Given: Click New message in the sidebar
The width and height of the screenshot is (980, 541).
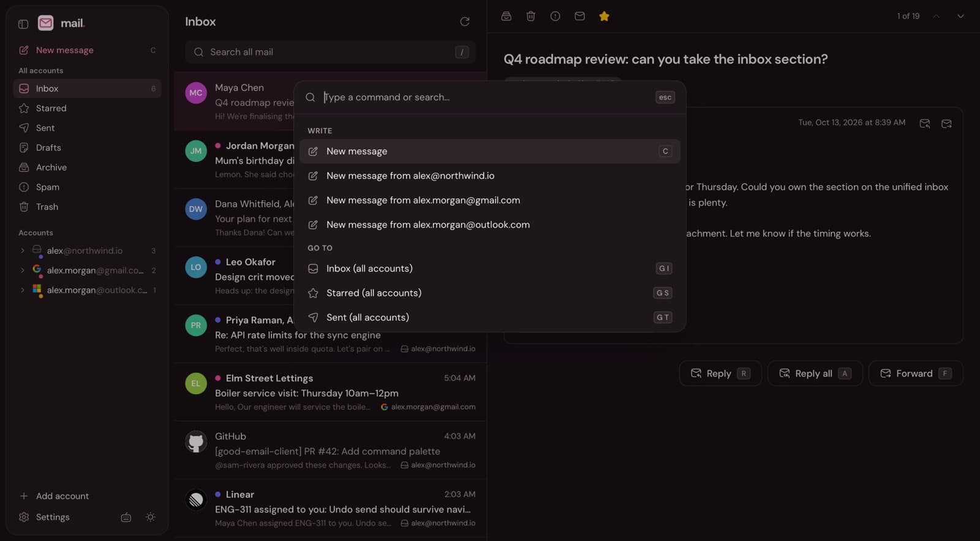Looking at the screenshot, I should click(x=86, y=50).
